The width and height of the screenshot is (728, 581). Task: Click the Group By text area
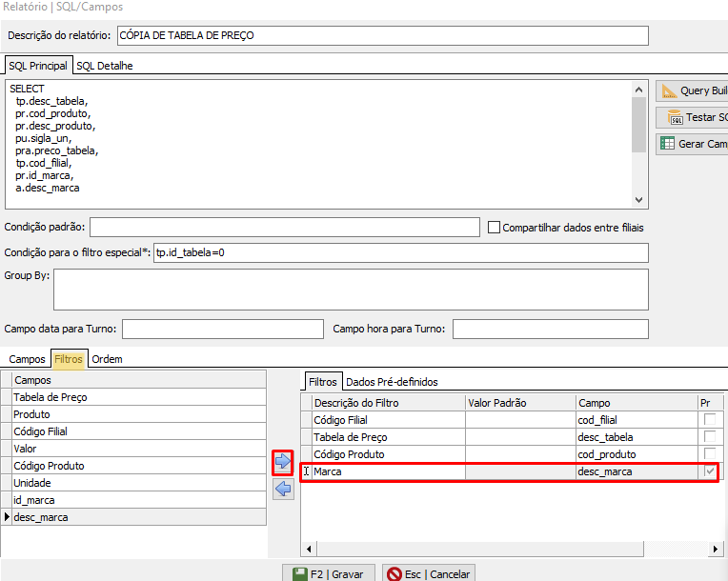[x=351, y=290]
